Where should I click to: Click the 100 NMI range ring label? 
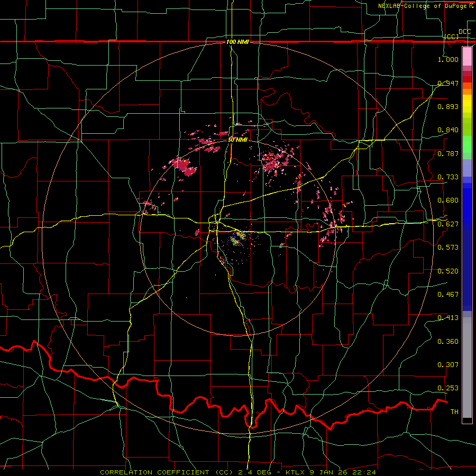point(237,42)
